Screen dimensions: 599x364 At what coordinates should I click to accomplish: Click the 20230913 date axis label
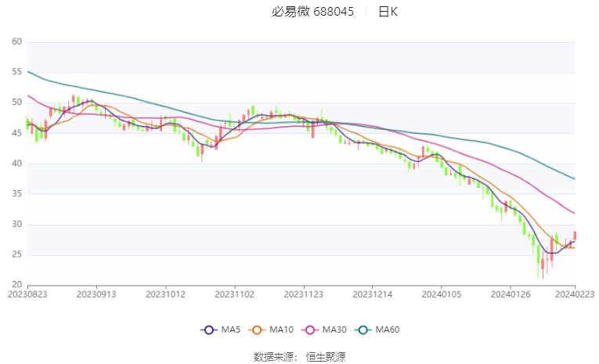tap(96, 294)
